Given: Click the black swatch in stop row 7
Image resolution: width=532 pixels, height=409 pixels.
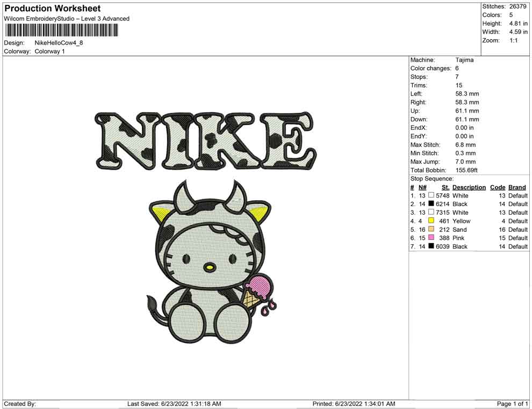Looking at the screenshot, I should pyautogui.click(x=431, y=246).
